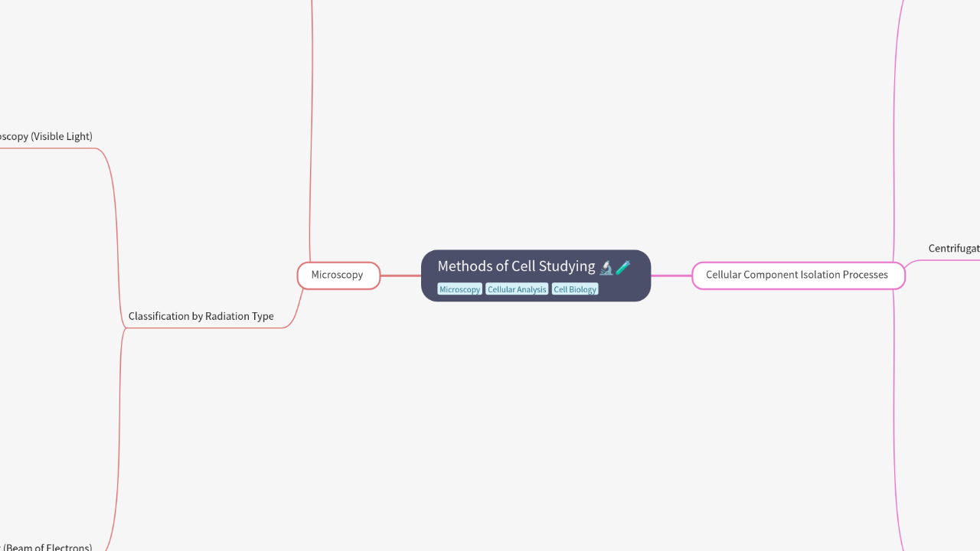The image size is (980, 551).
Task: Select the Light Microscopy (Visible Light) node
Action: tap(46, 136)
